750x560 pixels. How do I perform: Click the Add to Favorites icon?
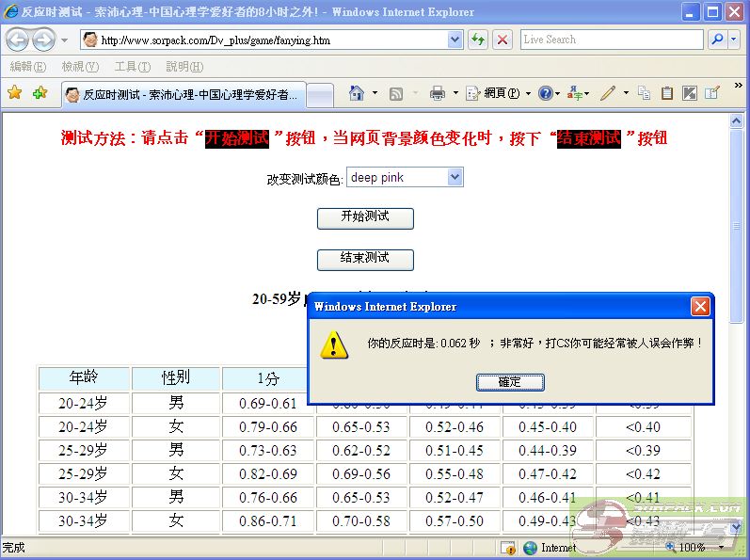[40, 93]
